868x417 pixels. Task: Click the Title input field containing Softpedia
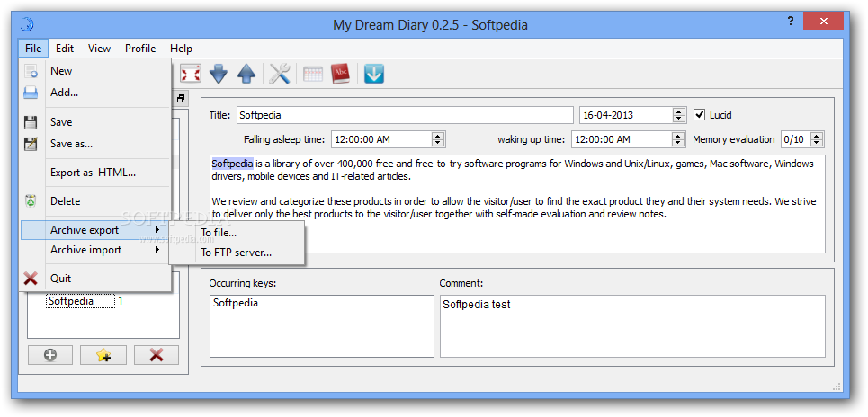click(405, 115)
